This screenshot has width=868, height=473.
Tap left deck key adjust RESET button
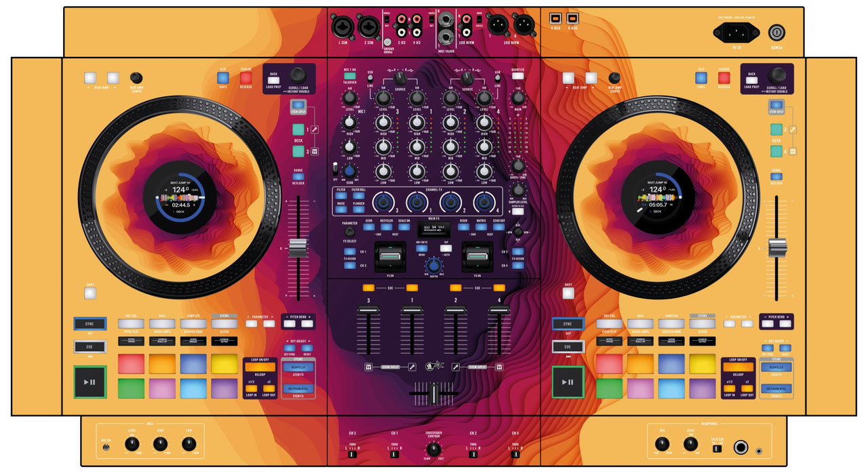308,348
